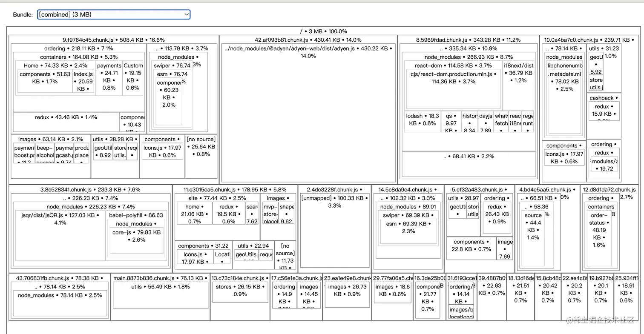Select the esm 69.39 KB 2.3% block

(x=408, y=232)
